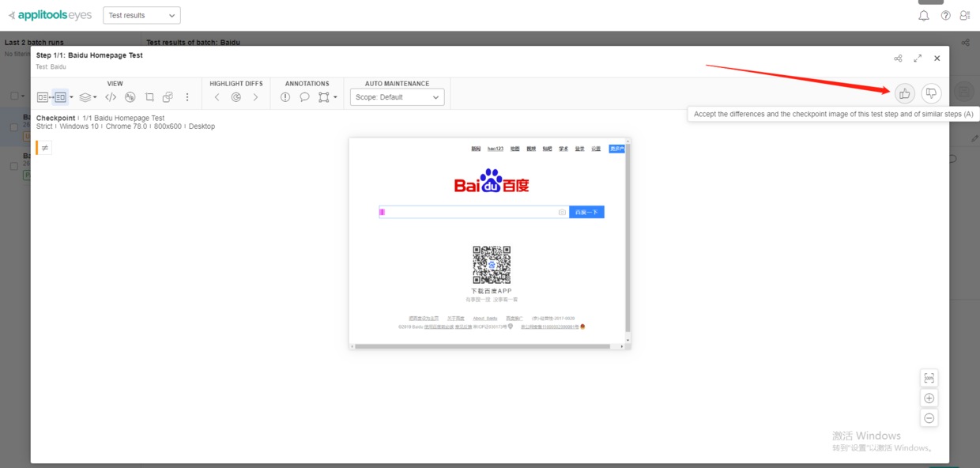The height and width of the screenshot is (468, 980).
Task: Open the root cause analysis code icon
Action: point(111,97)
